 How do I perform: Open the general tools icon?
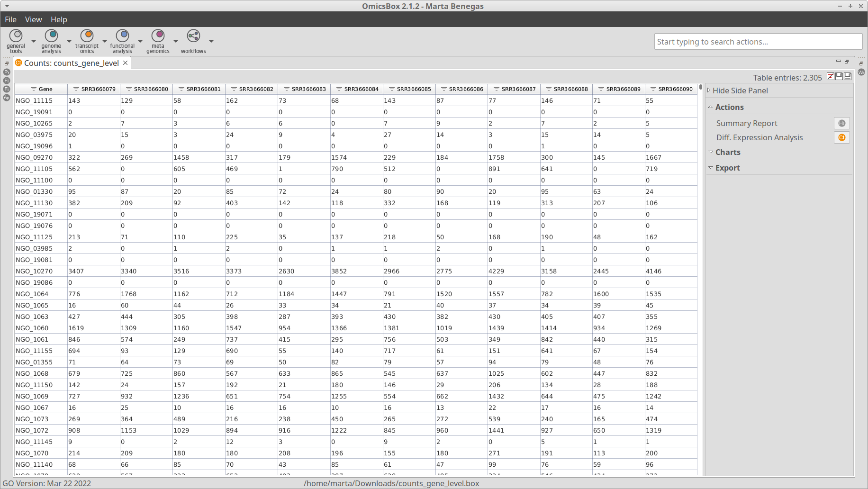[x=16, y=36]
